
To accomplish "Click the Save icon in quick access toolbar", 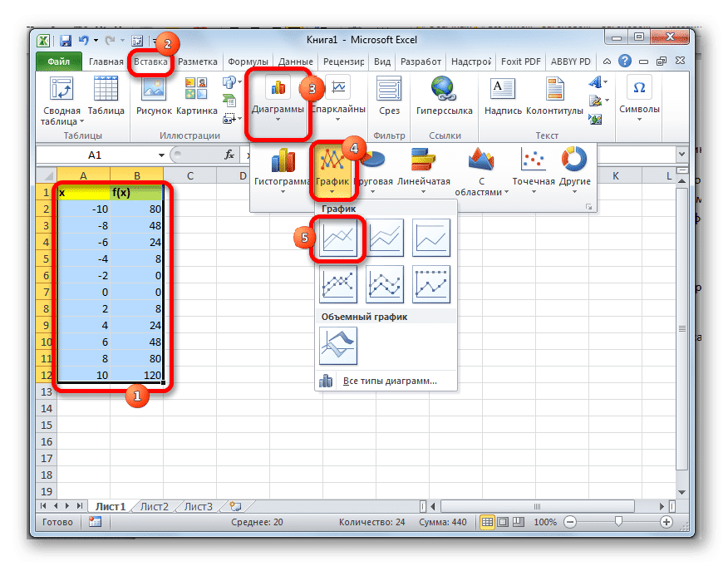I will tap(66, 41).
